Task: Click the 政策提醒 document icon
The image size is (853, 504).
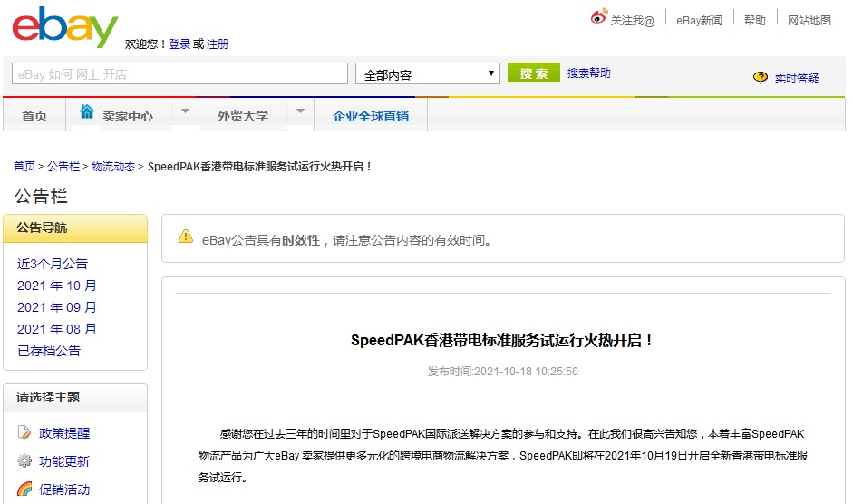Action: point(24,432)
